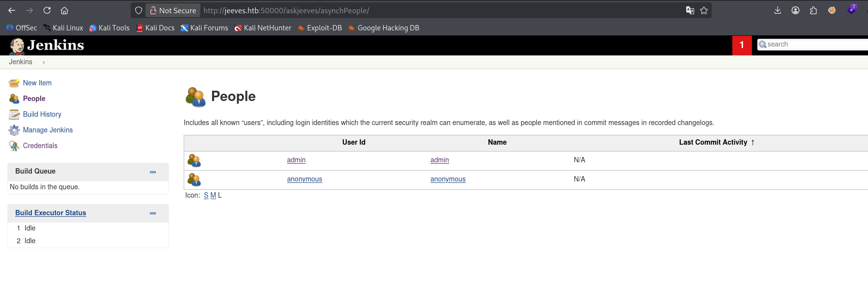Open the Credentials link
The width and height of the screenshot is (868, 281).
tap(40, 146)
